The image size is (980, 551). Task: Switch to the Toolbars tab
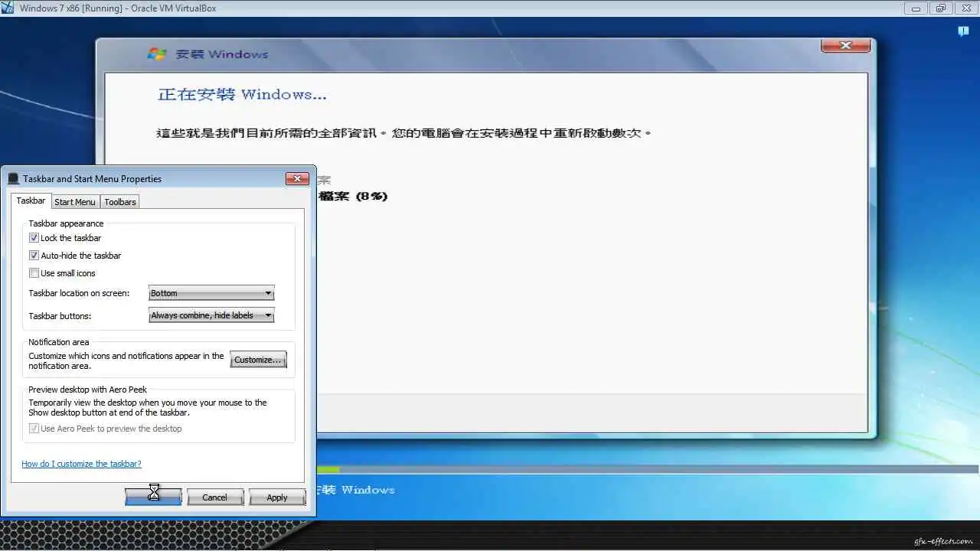120,202
